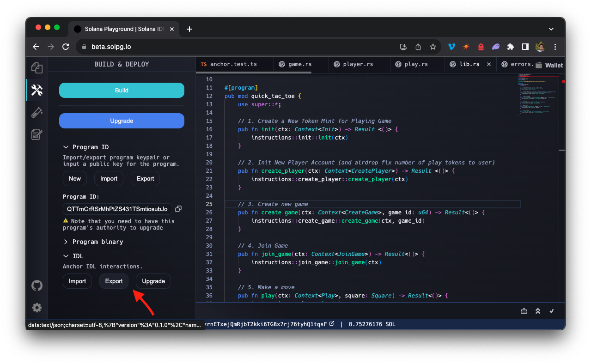The width and height of the screenshot is (591, 364).
Task: Collapse the IDL section
Action: pyautogui.click(x=73, y=256)
